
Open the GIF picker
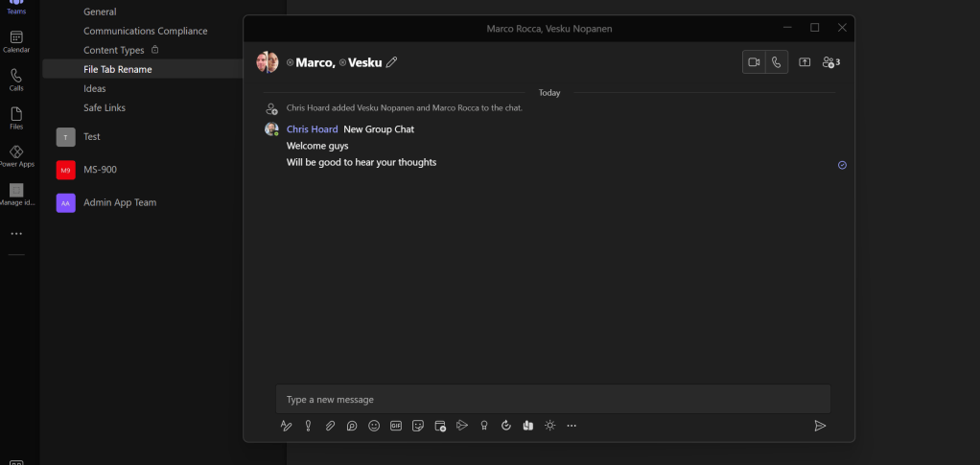pyautogui.click(x=396, y=426)
